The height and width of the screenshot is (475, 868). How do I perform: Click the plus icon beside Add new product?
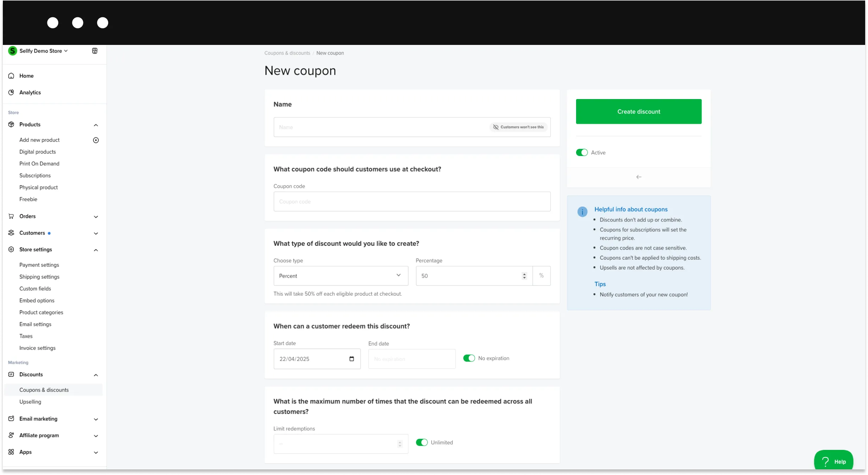click(x=96, y=140)
